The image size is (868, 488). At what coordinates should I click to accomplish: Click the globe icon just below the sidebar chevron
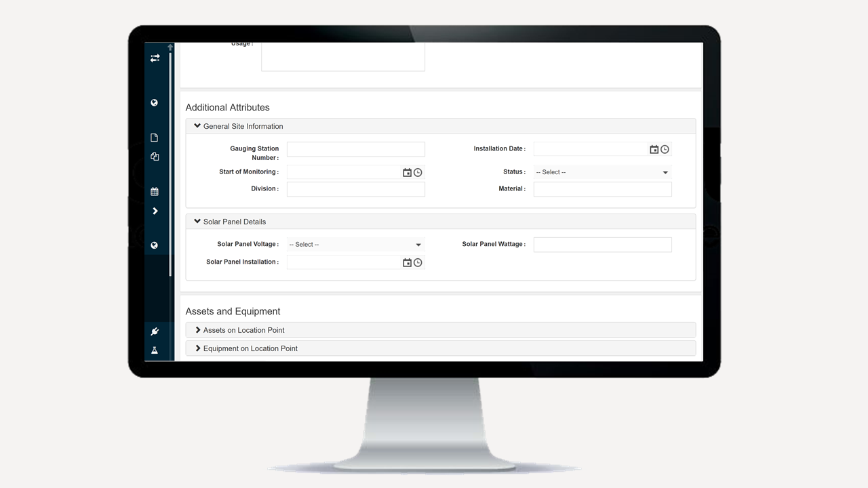155,245
